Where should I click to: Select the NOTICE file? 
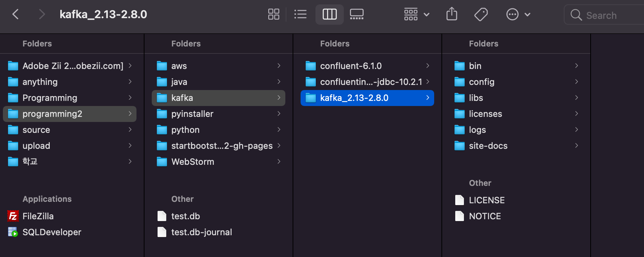coord(516,216)
